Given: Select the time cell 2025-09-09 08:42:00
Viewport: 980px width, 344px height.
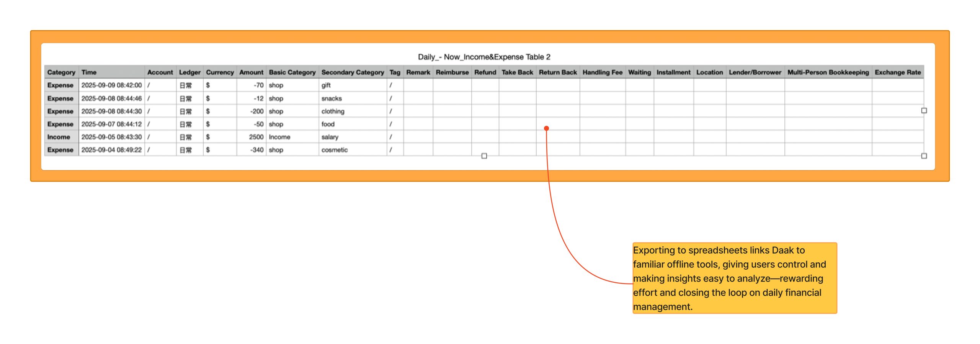Looking at the screenshot, I should pos(111,85).
